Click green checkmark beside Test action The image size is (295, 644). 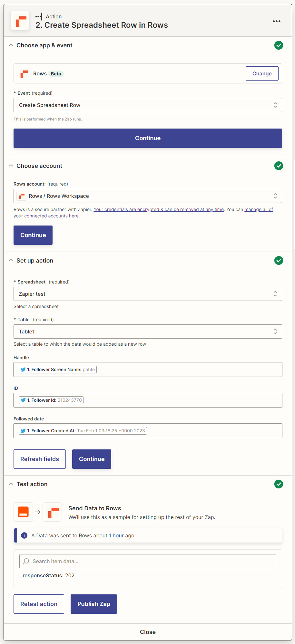click(x=279, y=484)
